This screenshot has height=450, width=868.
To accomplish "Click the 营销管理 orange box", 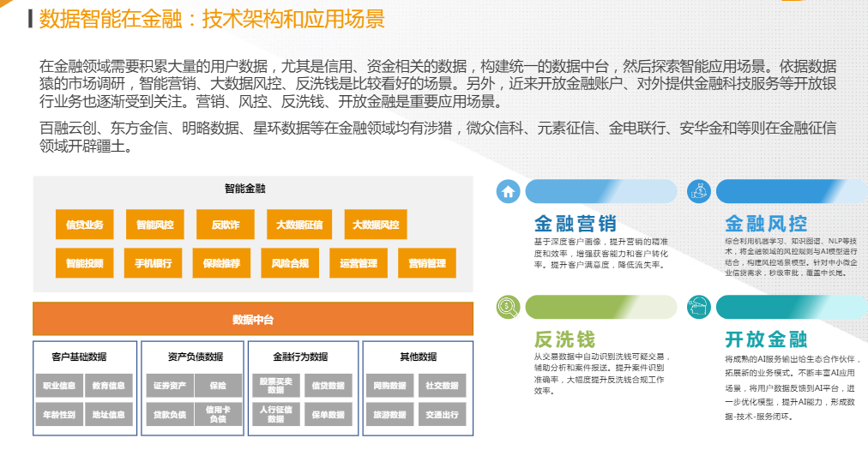I will pyautogui.click(x=426, y=263).
